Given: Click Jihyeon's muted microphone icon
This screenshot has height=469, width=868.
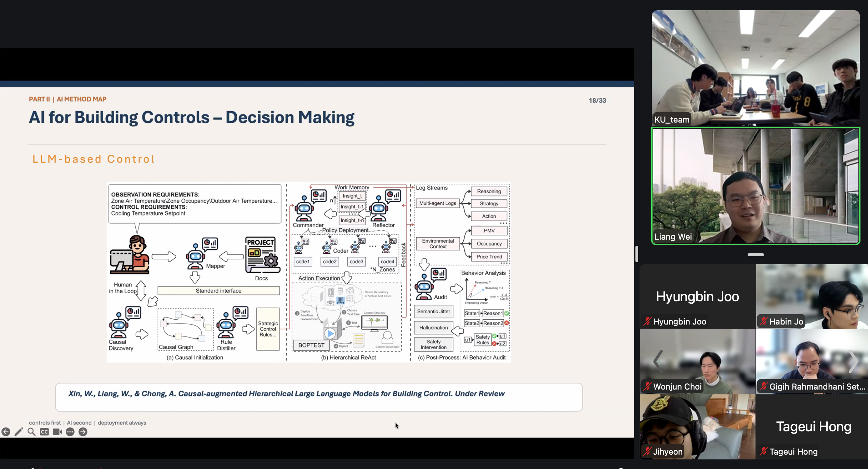Looking at the screenshot, I should pos(647,452).
